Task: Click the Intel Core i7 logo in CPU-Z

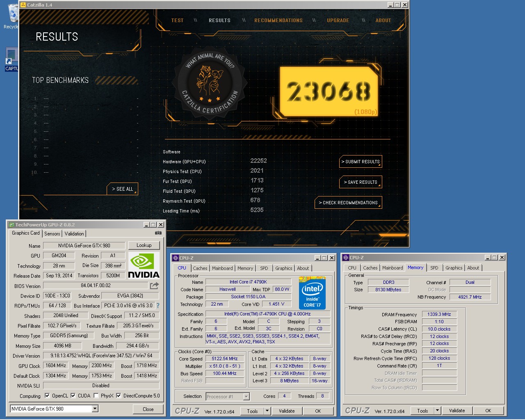Action: click(312, 293)
